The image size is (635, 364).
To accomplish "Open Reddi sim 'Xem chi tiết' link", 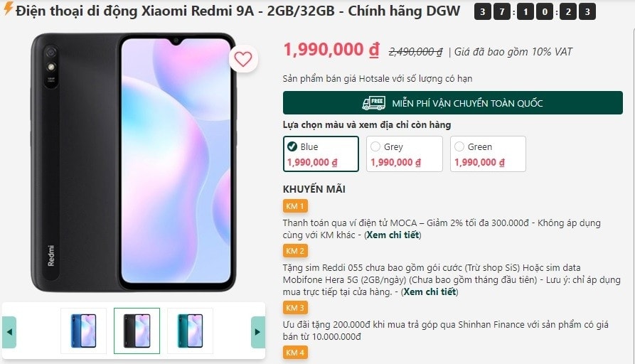I will tap(429, 291).
